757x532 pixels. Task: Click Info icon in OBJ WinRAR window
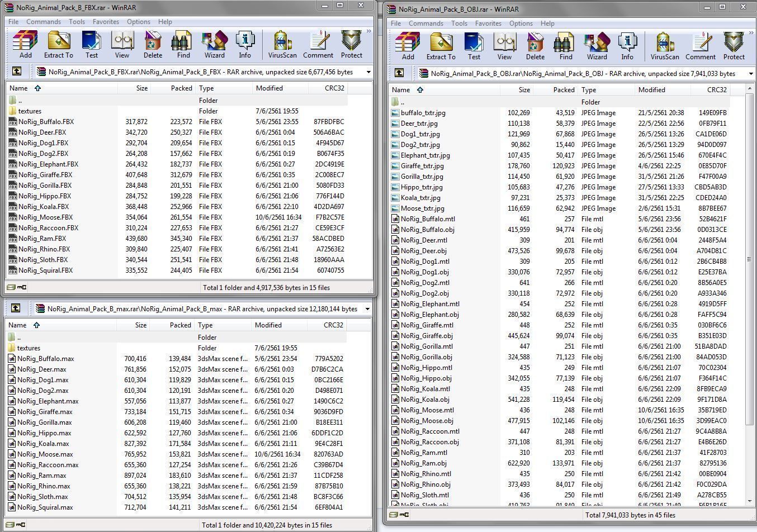627,46
